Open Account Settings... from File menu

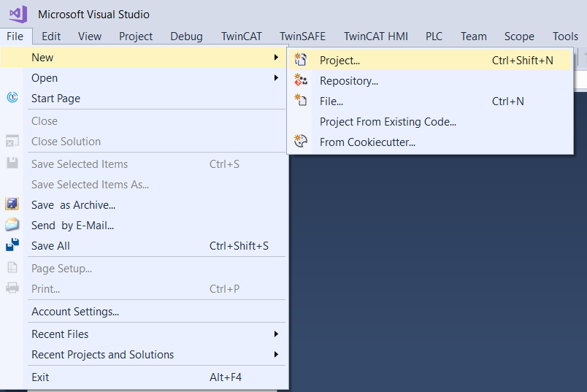pos(145,312)
